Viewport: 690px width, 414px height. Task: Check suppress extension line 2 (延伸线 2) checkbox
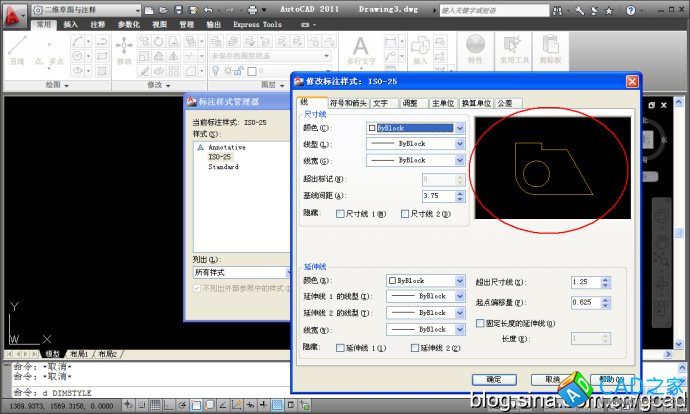[416, 347]
